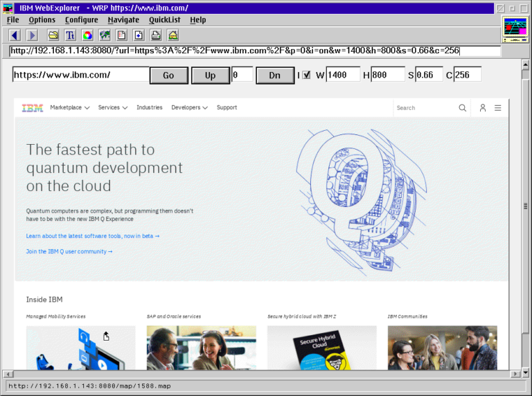The image size is (532, 396).
Task: Open color settings via RGB circle icon
Action: coord(87,35)
